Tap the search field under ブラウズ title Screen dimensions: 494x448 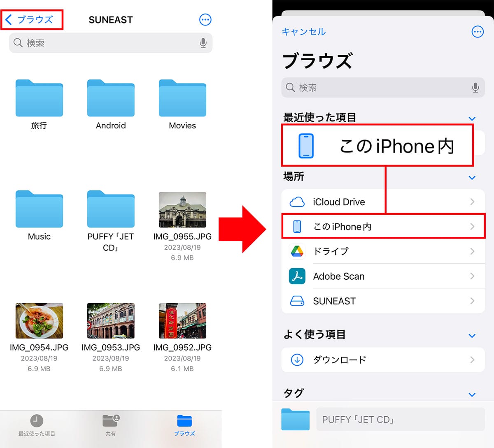383,88
